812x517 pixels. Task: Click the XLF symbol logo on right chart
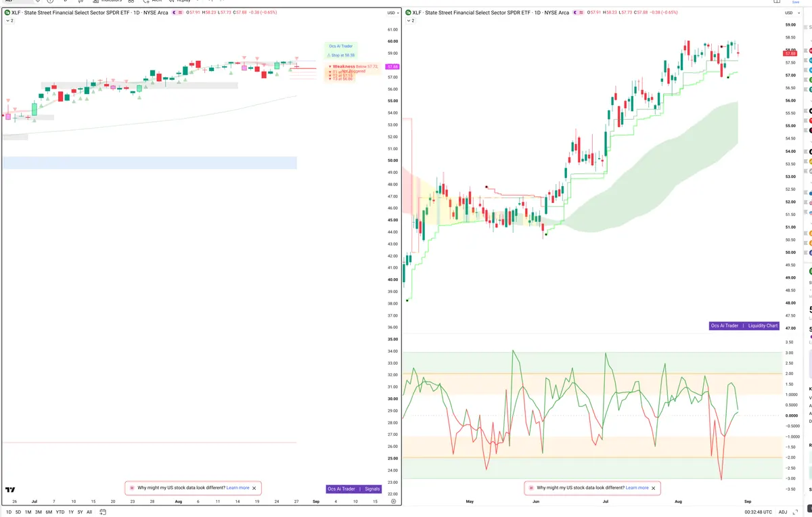click(x=408, y=13)
